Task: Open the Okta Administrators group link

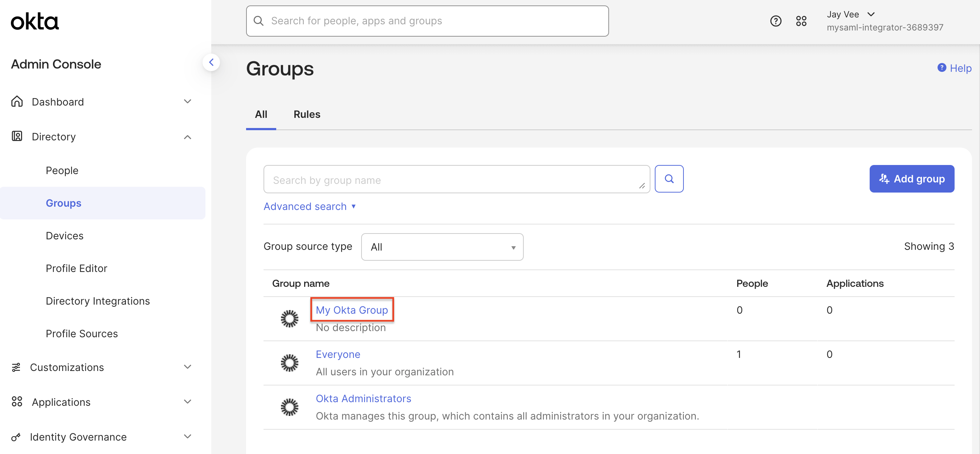Action: point(363,399)
